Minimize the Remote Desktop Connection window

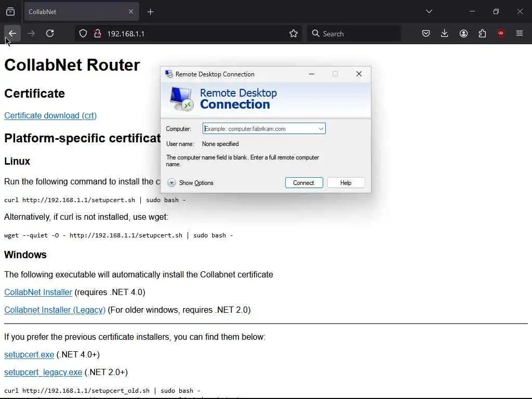(x=312, y=74)
